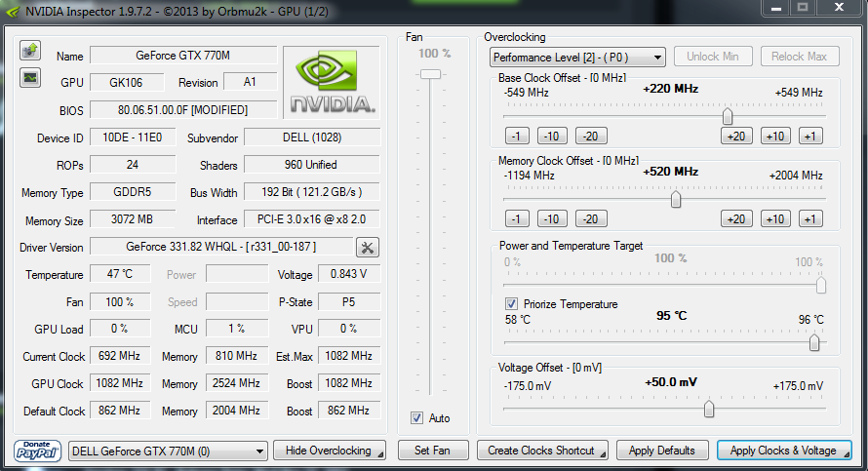Click the fan speed vertical slider handle

pos(430,74)
